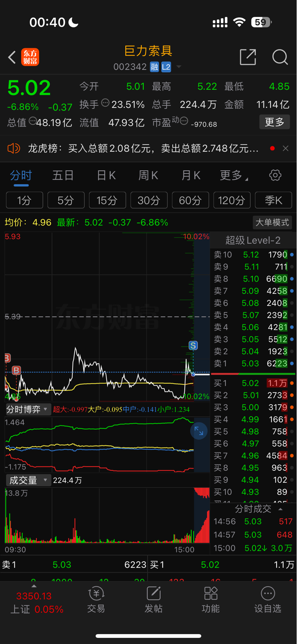
Task: Select the 买1 5.02 order row
Action: (x=253, y=383)
